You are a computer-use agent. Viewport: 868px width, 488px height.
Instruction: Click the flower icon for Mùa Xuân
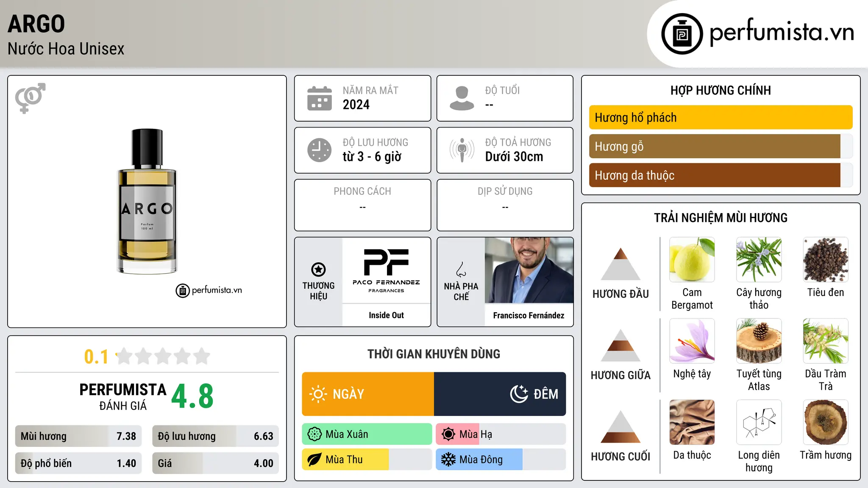314,434
